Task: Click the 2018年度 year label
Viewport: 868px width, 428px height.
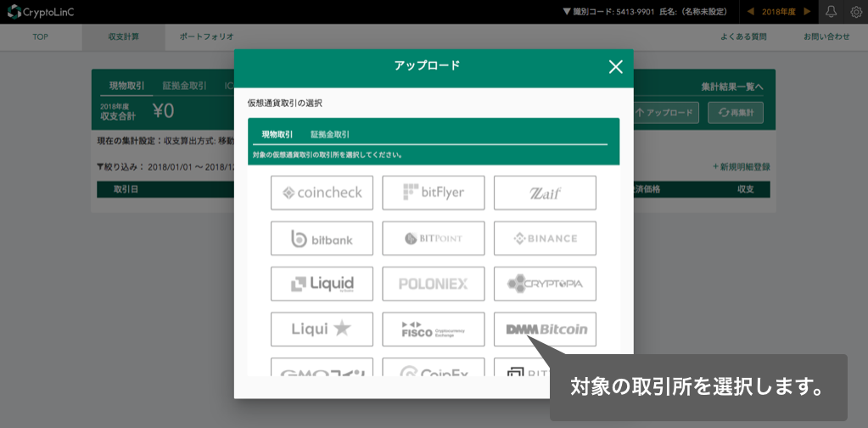Action: tap(779, 12)
